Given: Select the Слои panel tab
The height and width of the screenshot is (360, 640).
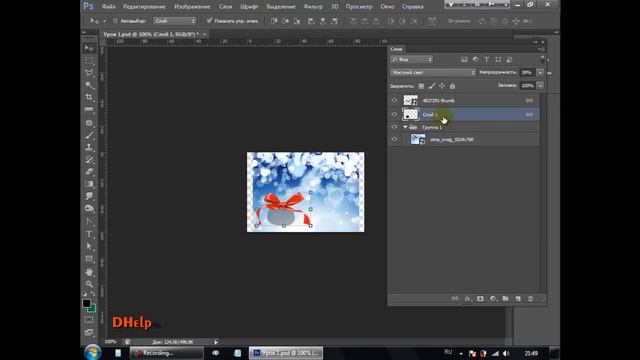Looking at the screenshot, I should tap(396, 49).
